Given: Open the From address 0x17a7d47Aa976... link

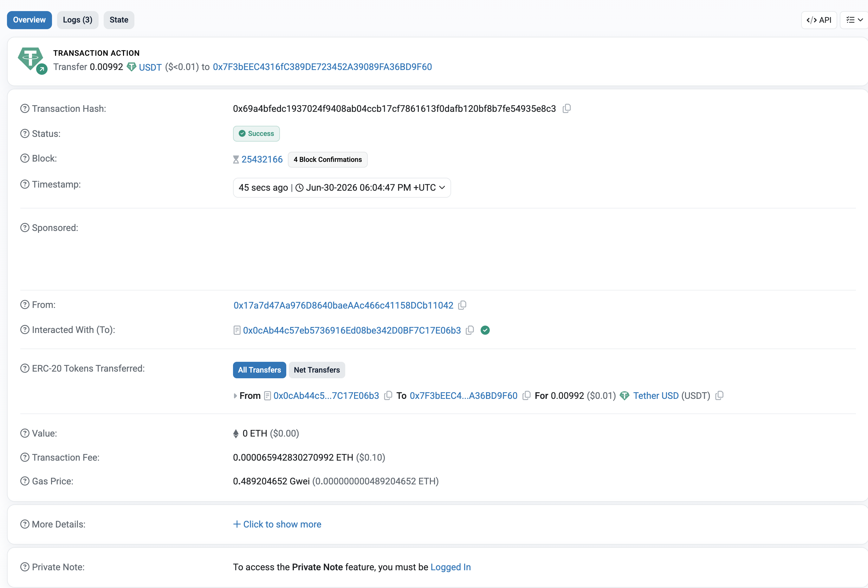Looking at the screenshot, I should [343, 305].
